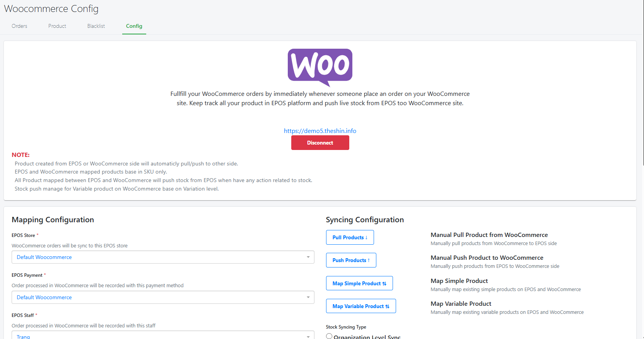
Task: Open the EPOS Store dropdown
Action: point(163,257)
